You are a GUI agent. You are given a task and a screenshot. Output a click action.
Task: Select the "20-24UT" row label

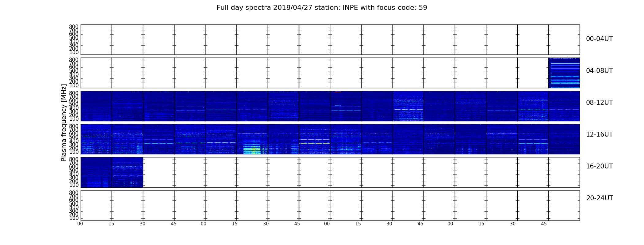pos(600,198)
